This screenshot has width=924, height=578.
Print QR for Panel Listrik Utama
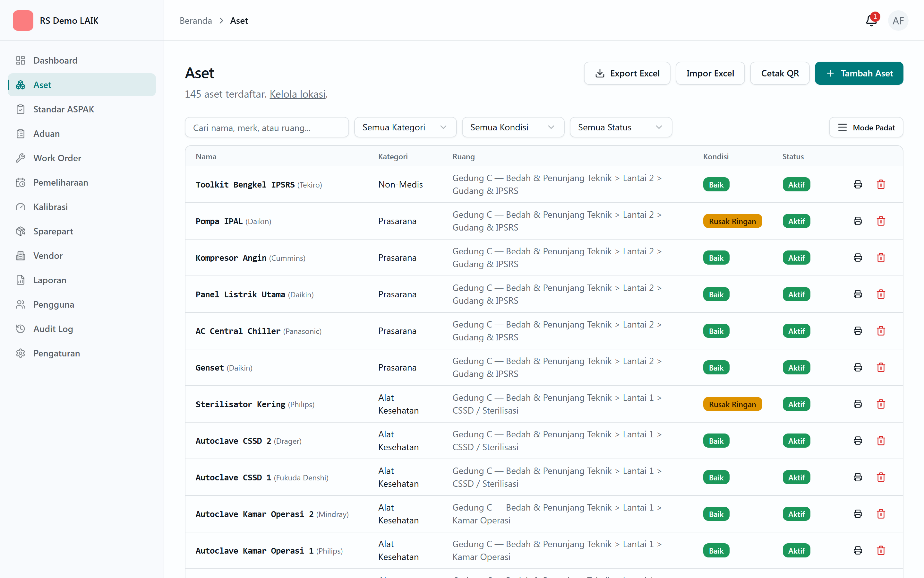pyautogui.click(x=858, y=294)
